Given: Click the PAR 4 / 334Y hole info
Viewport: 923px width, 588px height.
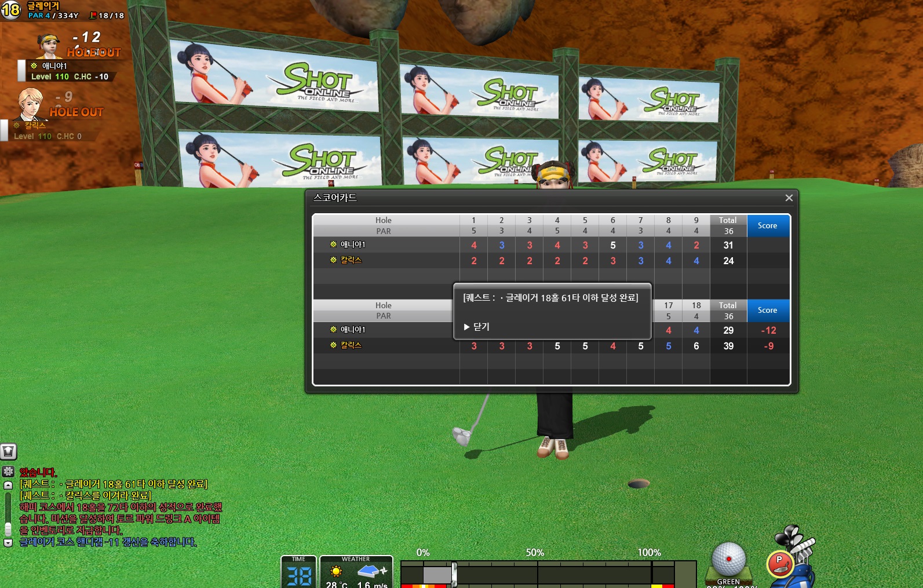Looking at the screenshot, I should [x=53, y=16].
